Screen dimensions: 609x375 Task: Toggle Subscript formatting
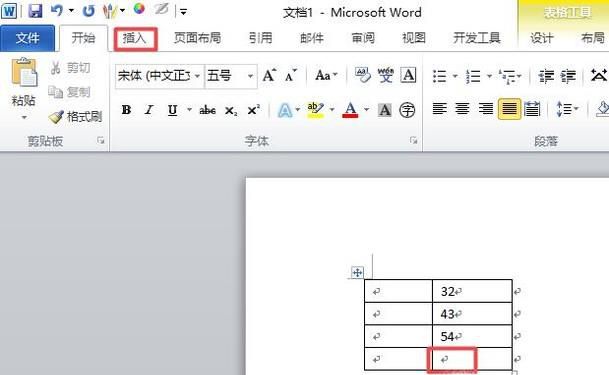231,111
